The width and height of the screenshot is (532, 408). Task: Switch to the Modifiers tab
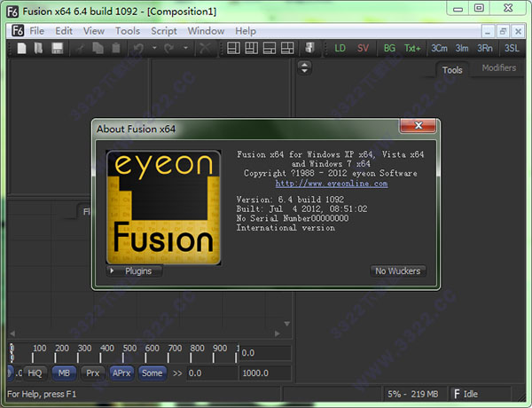point(498,68)
